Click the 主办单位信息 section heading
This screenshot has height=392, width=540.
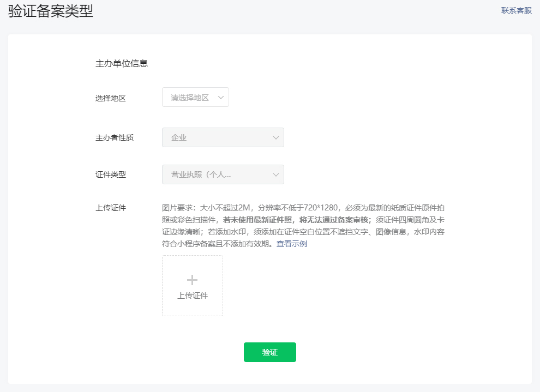(x=122, y=64)
